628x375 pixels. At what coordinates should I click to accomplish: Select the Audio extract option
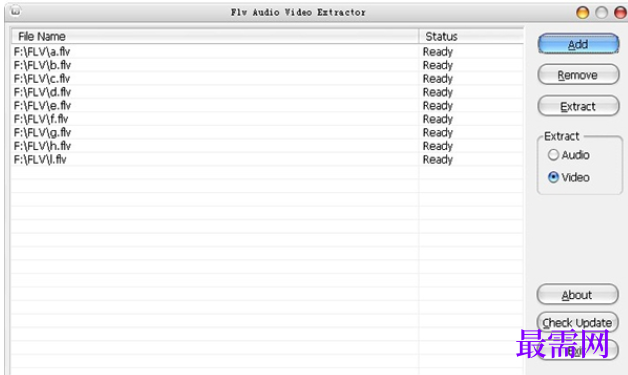click(569, 155)
